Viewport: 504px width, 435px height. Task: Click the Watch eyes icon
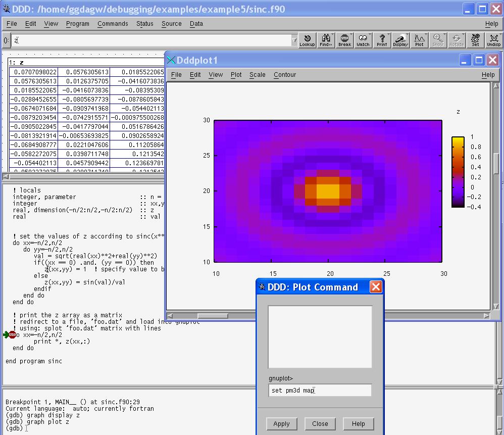363,40
